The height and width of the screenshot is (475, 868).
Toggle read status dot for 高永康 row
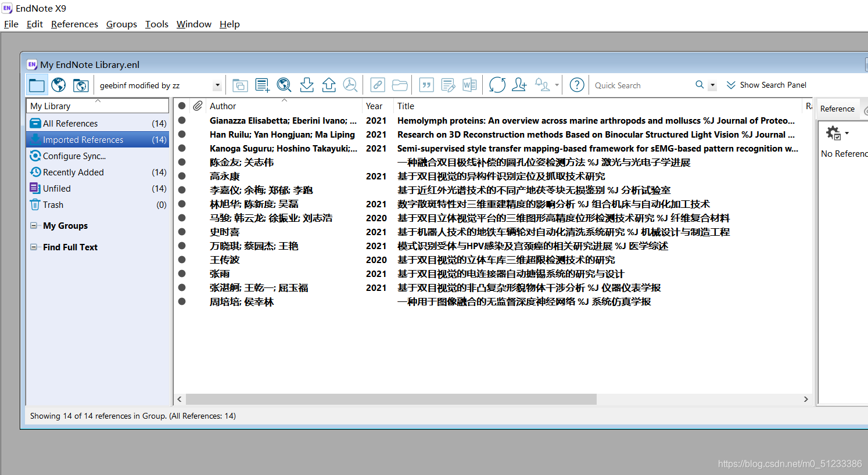182,176
